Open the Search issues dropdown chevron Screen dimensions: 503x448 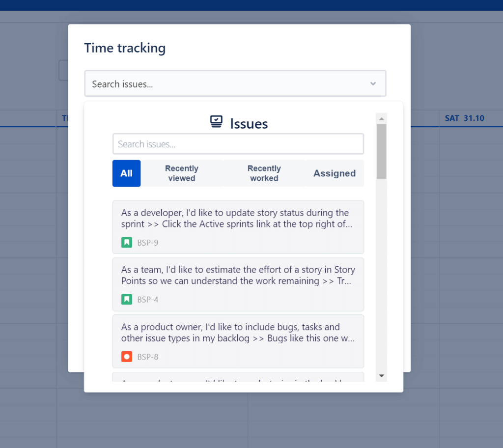tap(373, 84)
